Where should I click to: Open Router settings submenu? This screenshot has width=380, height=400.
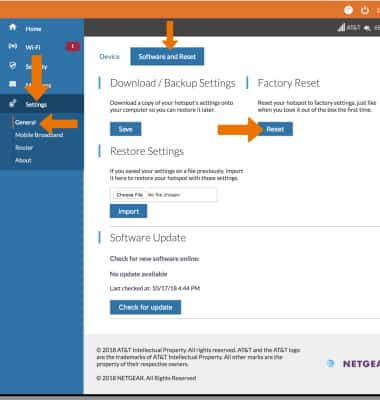[x=24, y=148]
